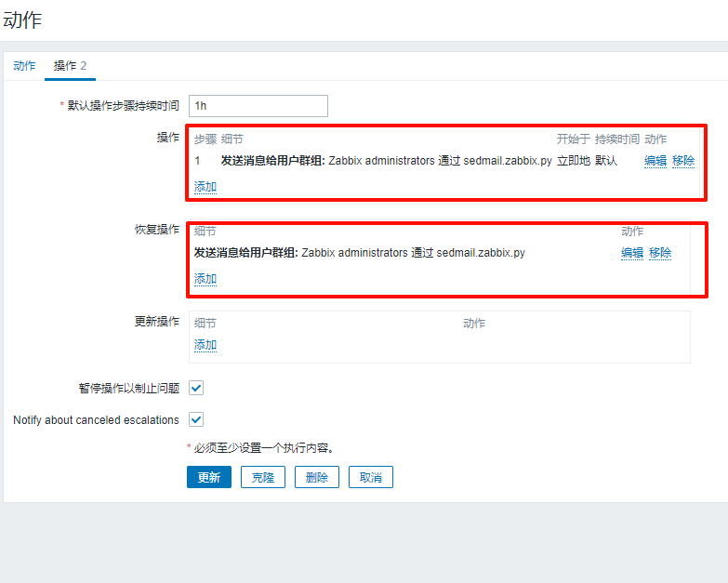The width and height of the screenshot is (728, 583).
Task: Toggle Notify about canceled escalations checkbox
Action: coord(196,419)
